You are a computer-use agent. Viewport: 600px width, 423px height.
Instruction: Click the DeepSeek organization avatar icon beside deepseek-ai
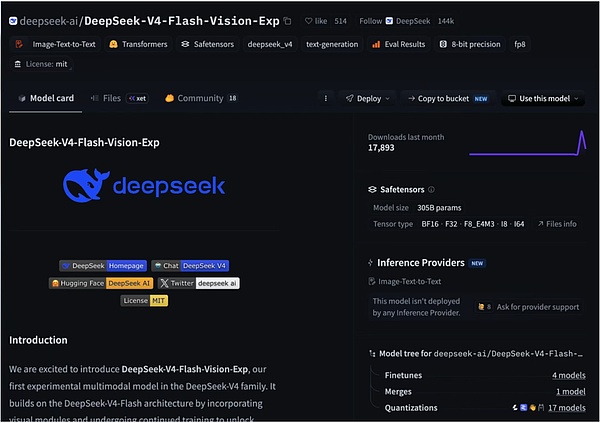pyautogui.click(x=13, y=21)
